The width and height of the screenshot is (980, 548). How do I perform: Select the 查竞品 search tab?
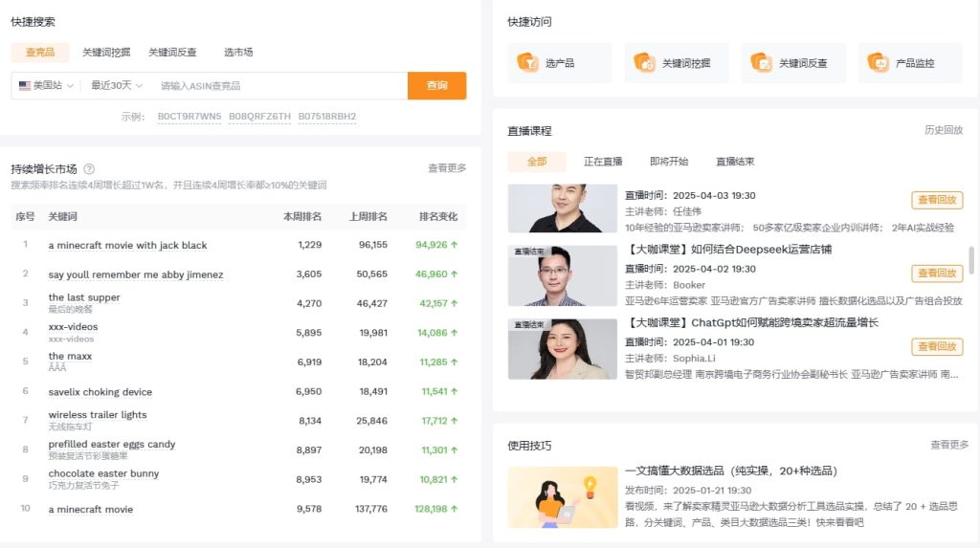(x=40, y=52)
